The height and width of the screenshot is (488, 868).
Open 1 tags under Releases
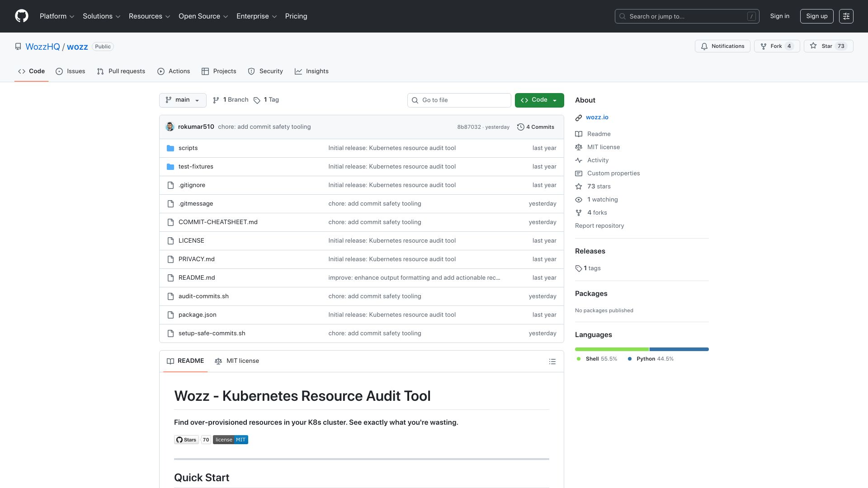tap(588, 268)
